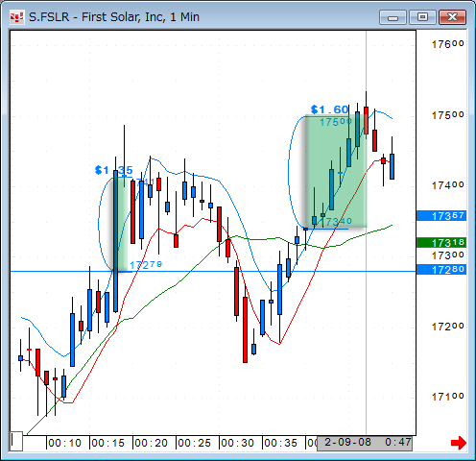This screenshot has width=476, height=461.
Task: Click the 17500 label in green box
Action: (x=336, y=122)
